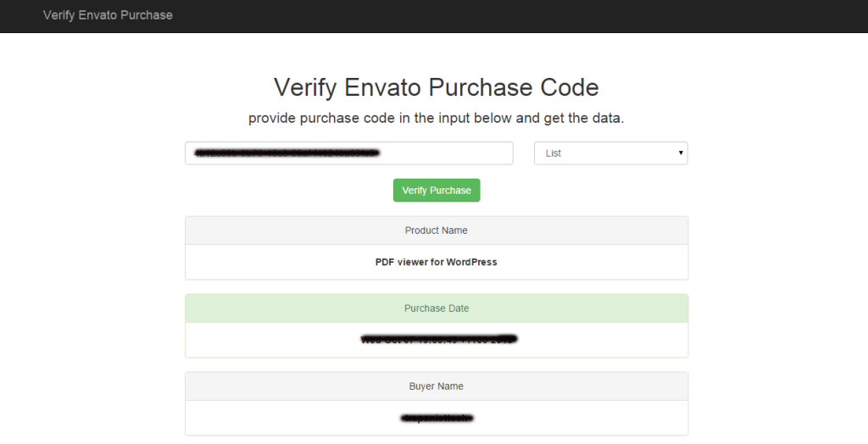Open the List dropdown selector

610,153
